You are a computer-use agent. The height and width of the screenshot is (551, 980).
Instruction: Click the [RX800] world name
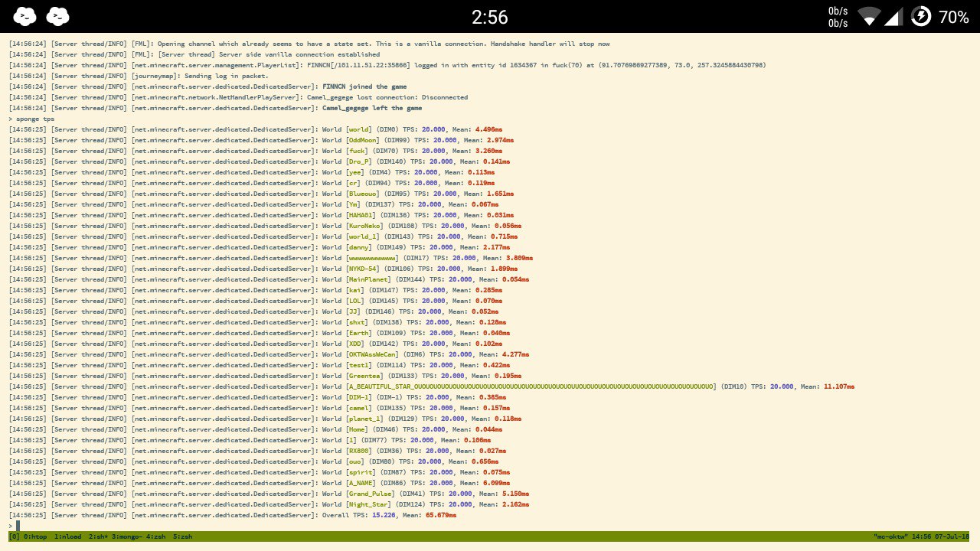[x=361, y=451]
